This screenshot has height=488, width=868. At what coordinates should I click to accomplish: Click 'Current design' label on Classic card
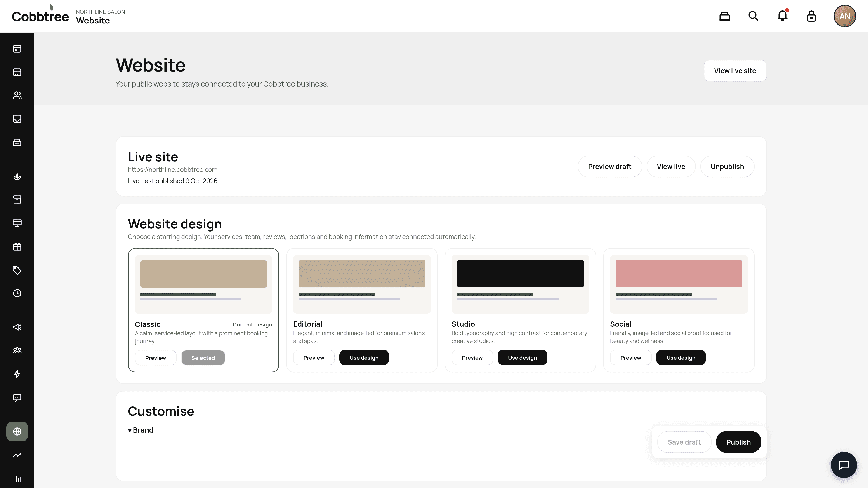click(x=252, y=324)
